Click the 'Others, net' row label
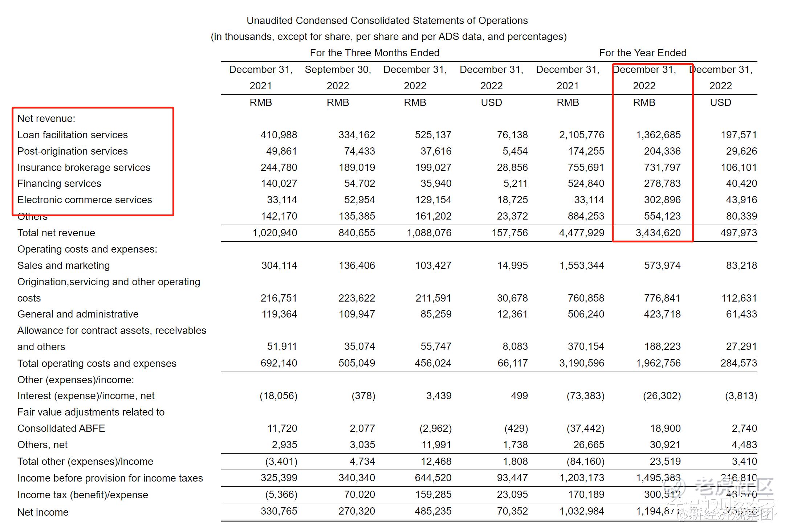This screenshot has height=532, width=789. coord(42,445)
